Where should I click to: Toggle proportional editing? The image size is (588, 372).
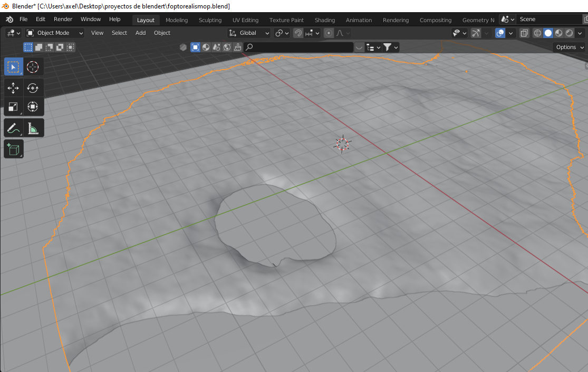(329, 33)
